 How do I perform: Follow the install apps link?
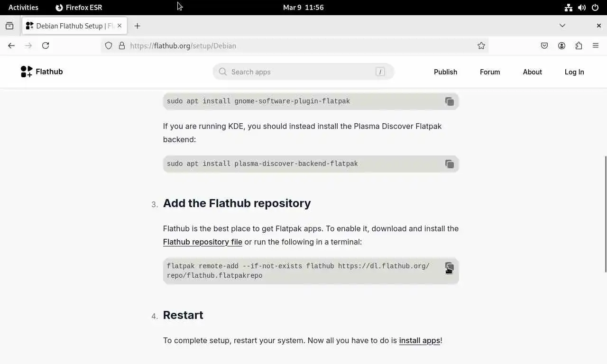pyautogui.click(x=419, y=340)
